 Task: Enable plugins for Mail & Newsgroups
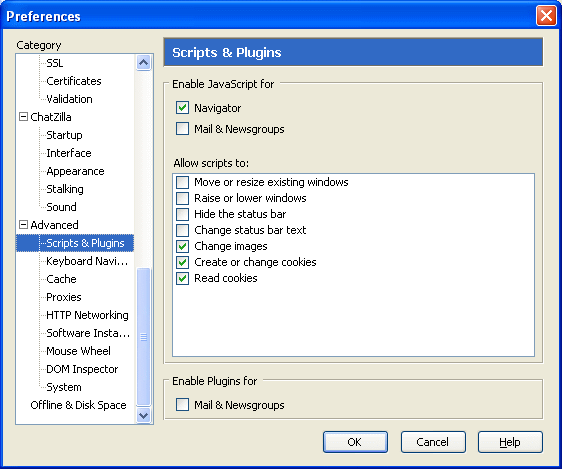182,405
